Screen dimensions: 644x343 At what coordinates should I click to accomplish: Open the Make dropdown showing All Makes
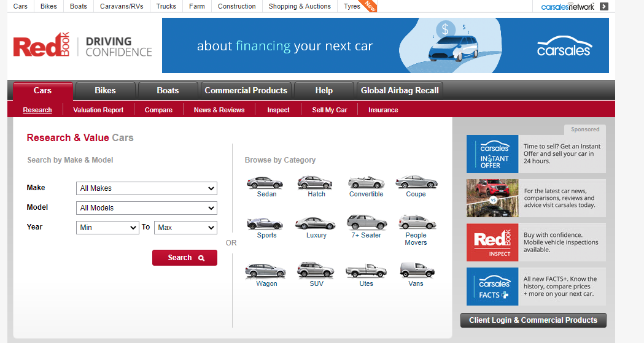[147, 188]
